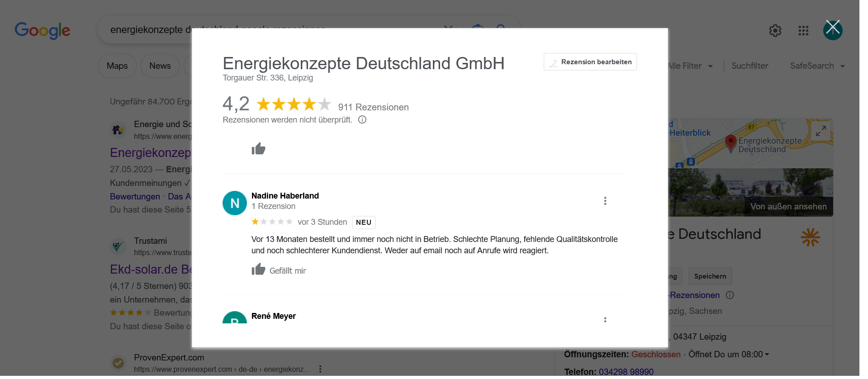Expand the Alle Filter dropdown
Viewport: 868px width, 379px height.
click(690, 66)
